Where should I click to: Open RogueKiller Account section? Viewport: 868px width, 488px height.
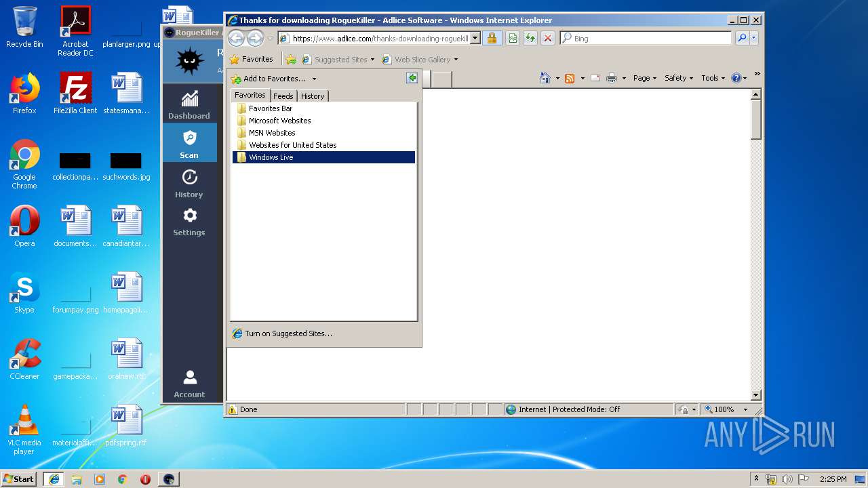[x=189, y=384]
